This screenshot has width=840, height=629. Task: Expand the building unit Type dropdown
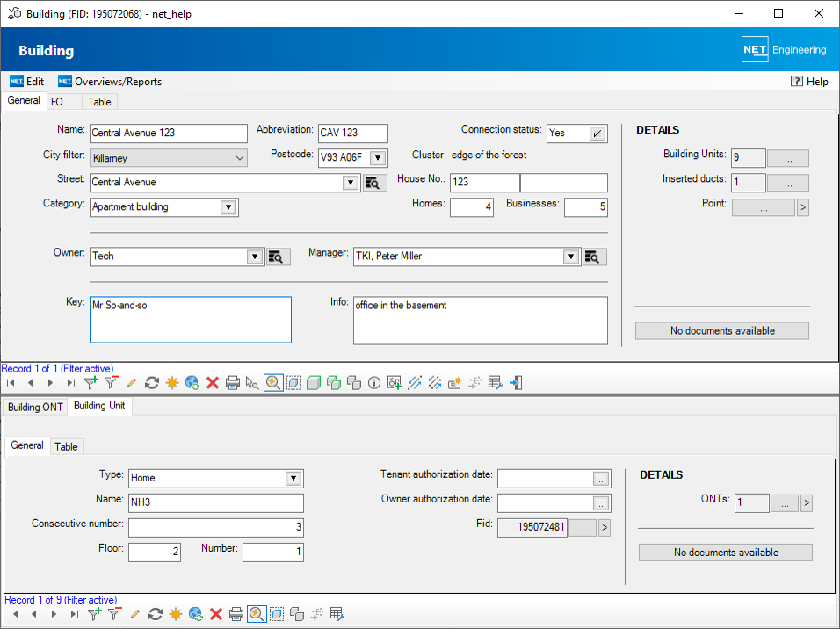coord(293,479)
